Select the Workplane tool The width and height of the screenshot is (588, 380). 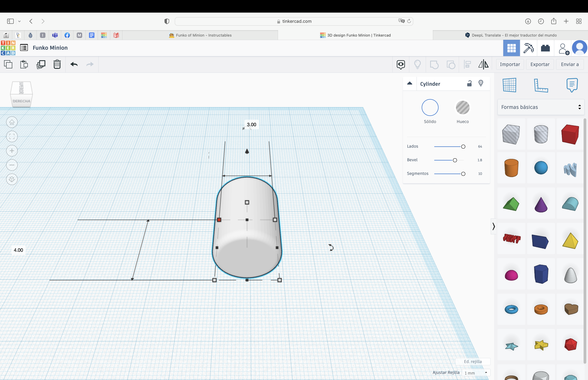(509, 85)
